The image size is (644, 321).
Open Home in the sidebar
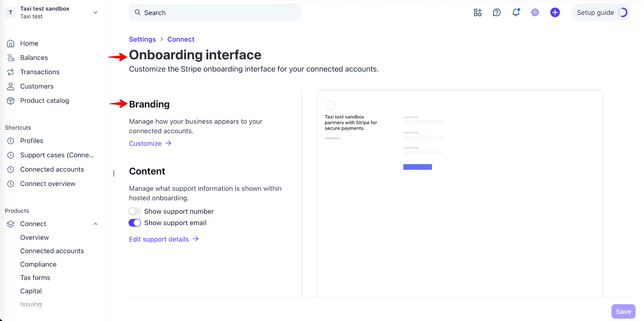(29, 43)
